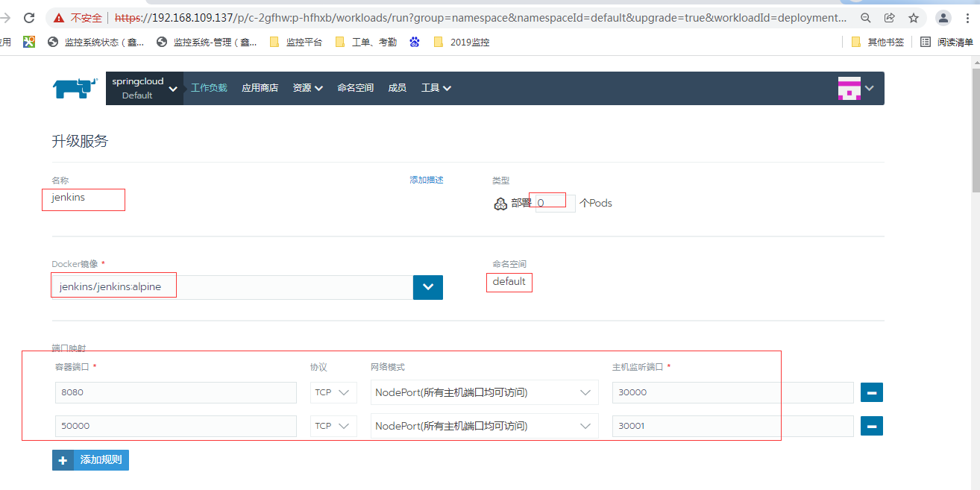The image size is (980, 490).
Task: Click the Docker image input field
Action: click(232, 287)
